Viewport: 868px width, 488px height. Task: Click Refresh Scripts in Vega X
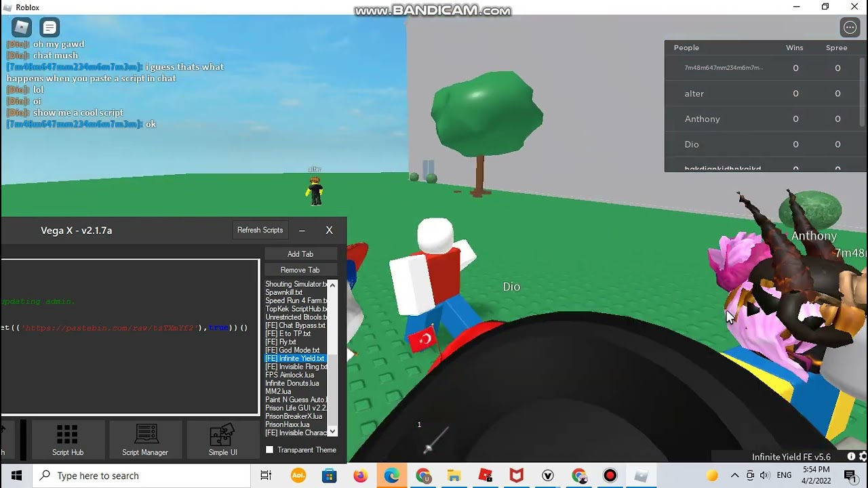(260, 230)
